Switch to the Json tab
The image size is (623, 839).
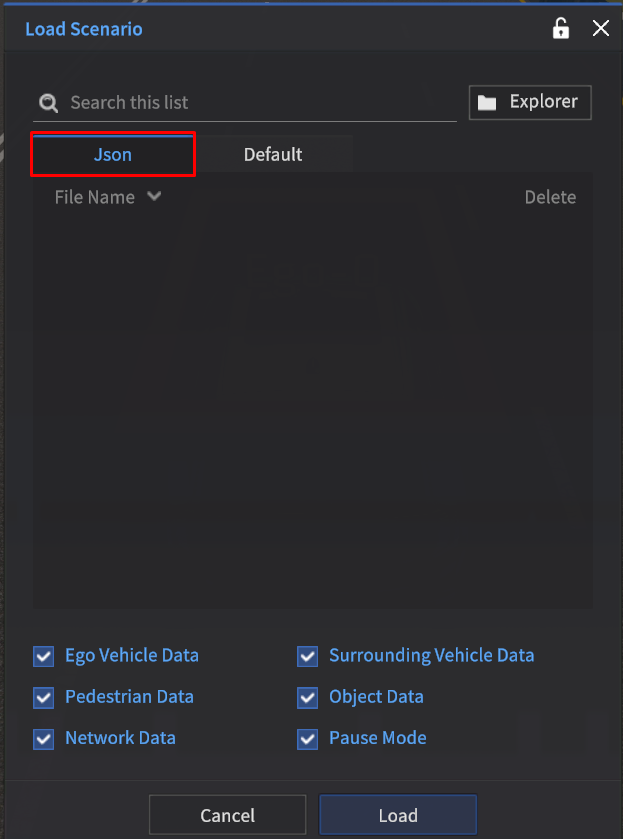[113, 155]
